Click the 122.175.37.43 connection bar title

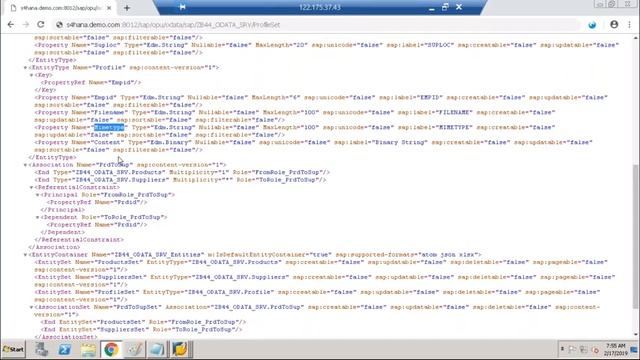(x=320, y=7)
